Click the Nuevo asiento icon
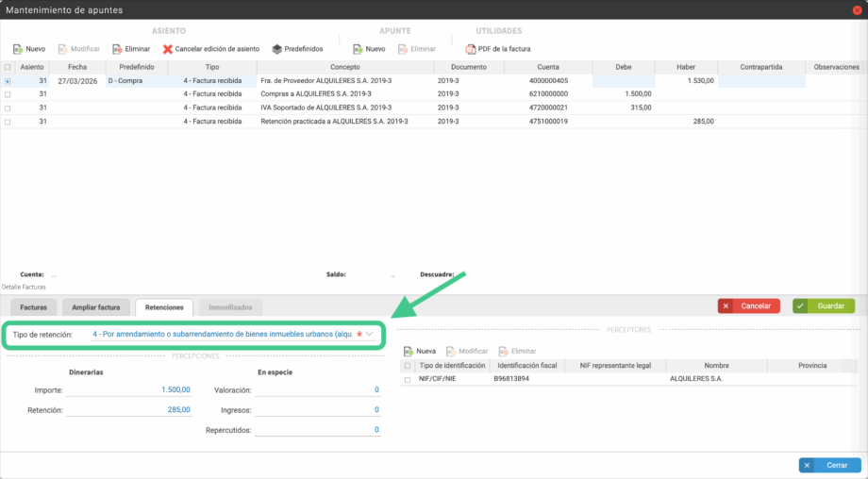The width and height of the screenshot is (868, 479). 19,48
